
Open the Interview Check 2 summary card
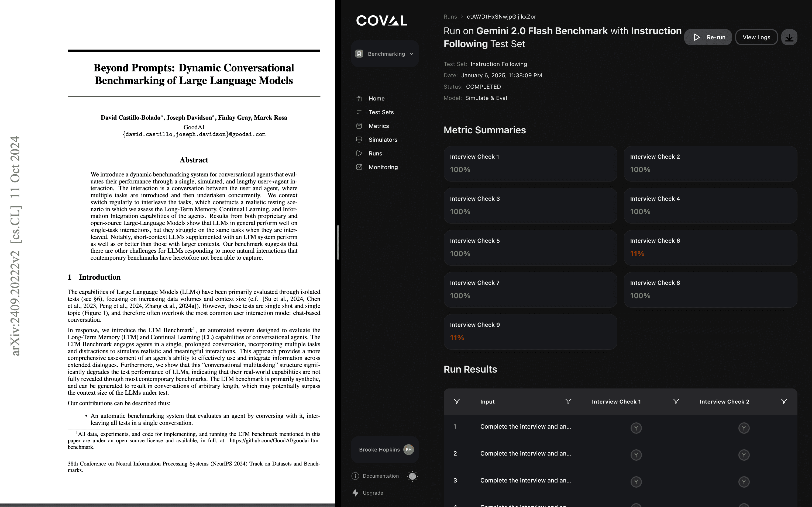710,164
